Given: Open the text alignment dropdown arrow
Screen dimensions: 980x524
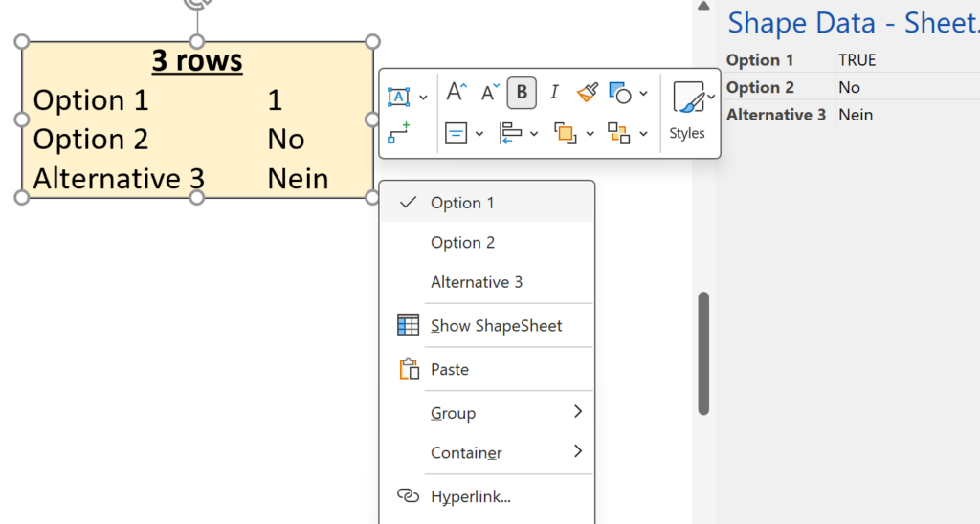Looking at the screenshot, I should pos(479,134).
